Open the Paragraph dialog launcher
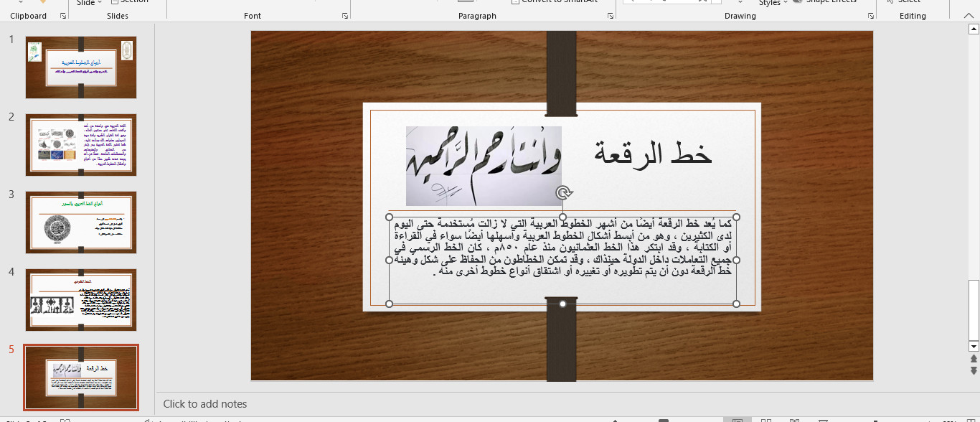The width and height of the screenshot is (980, 422). pyautogui.click(x=611, y=16)
